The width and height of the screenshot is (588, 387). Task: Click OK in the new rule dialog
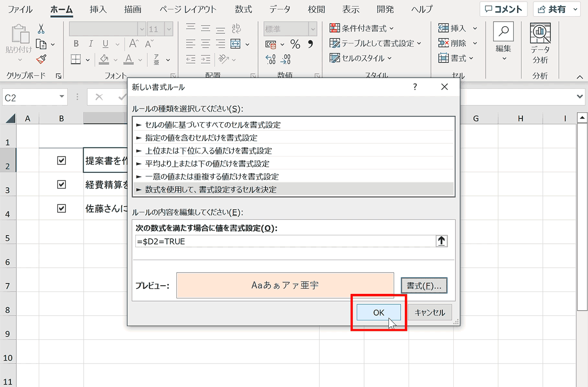(379, 312)
